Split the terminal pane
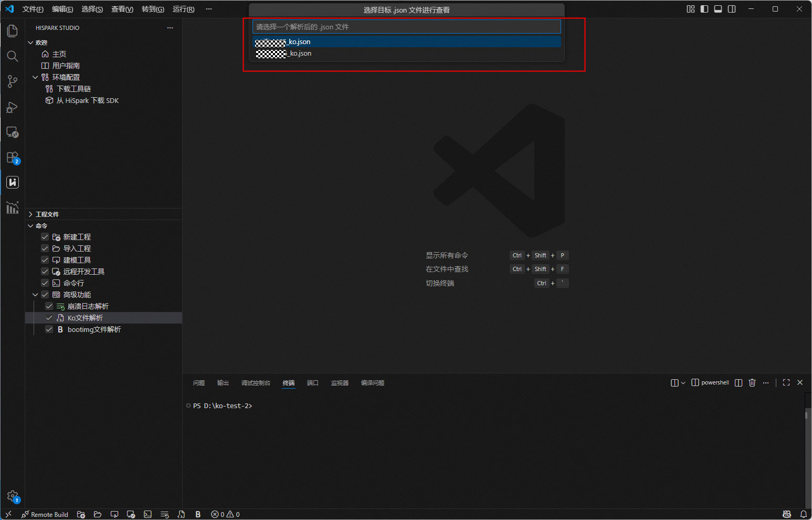812x520 pixels. [739, 383]
